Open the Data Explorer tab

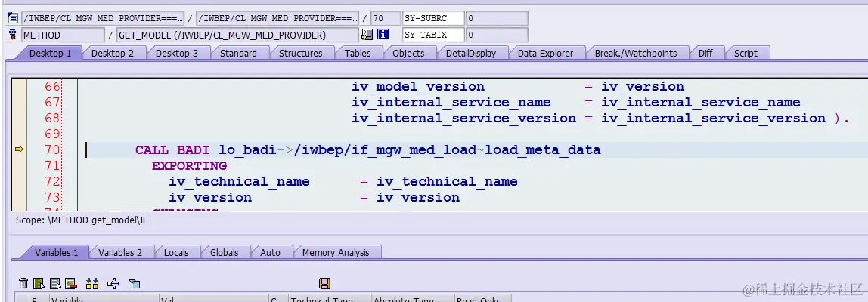(x=545, y=53)
